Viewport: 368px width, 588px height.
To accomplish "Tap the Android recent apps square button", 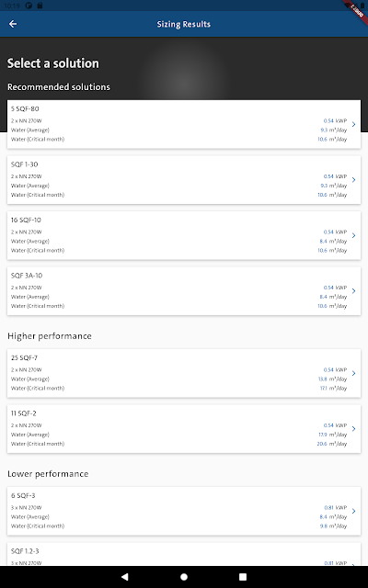I will pos(243,577).
